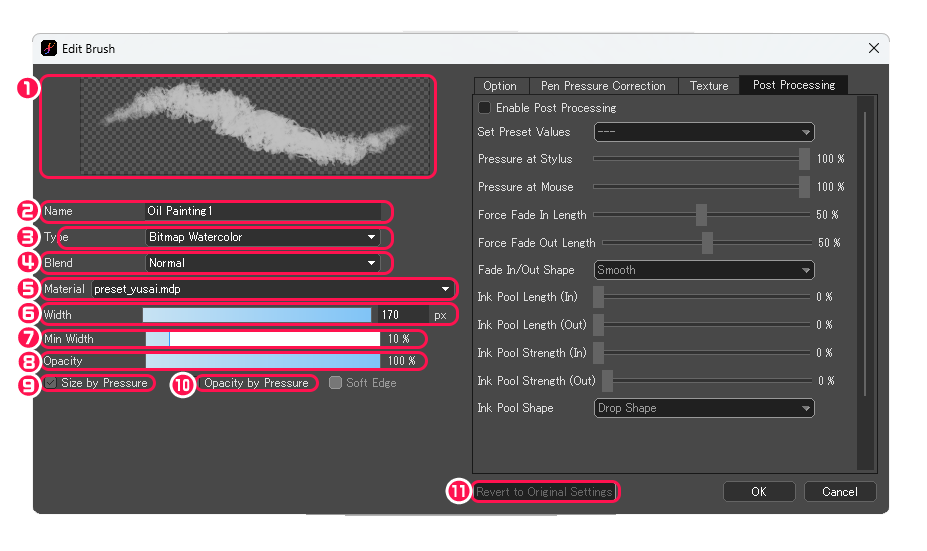The image size is (927, 551).
Task: Switch to the Option tab
Action: (500, 86)
